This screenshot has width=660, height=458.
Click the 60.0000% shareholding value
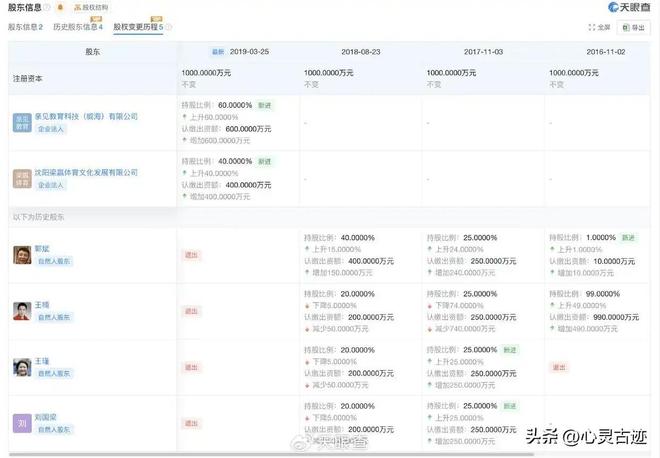pyautogui.click(x=235, y=105)
